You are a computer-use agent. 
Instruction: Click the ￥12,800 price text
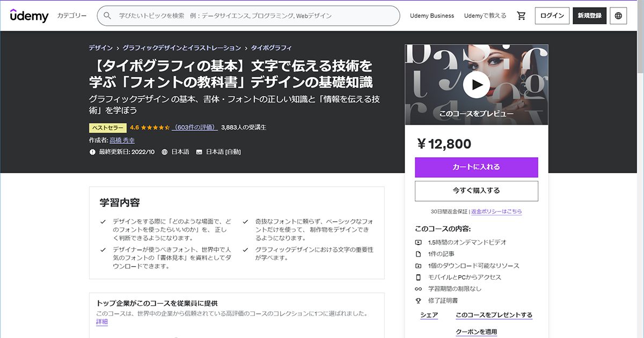point(444,144)
